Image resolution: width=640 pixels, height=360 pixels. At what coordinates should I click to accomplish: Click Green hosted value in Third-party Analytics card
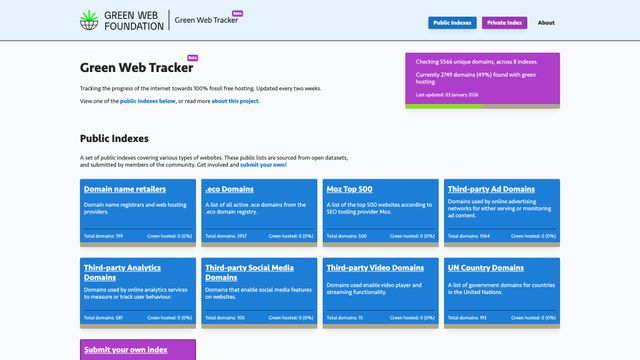[169, 318]
